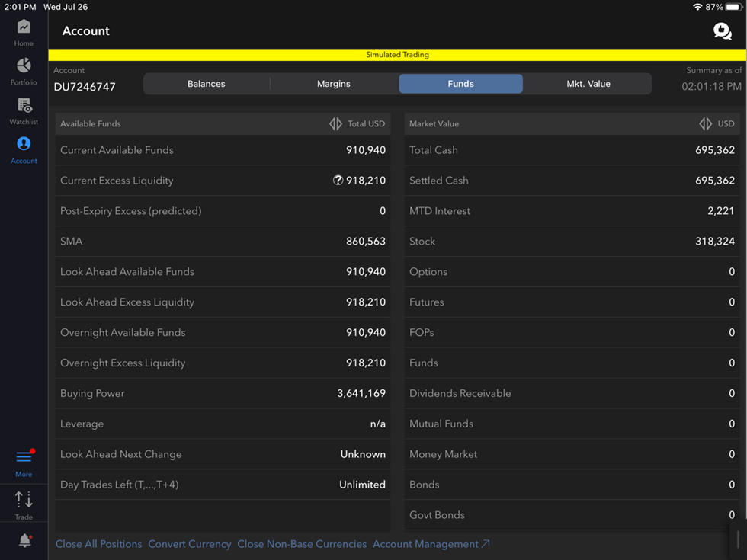This screenshot has height=560, width=747.
Task: Select the Funds tab
Action: (460, 84)
